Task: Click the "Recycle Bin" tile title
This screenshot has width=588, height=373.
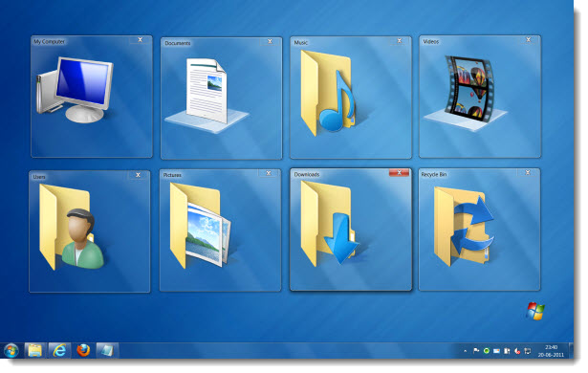Action: tap(434, 174)
